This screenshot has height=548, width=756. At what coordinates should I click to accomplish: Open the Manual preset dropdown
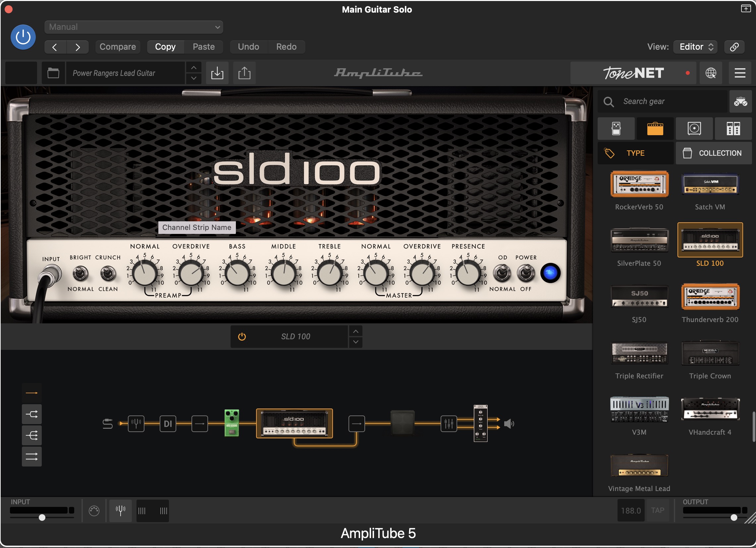[134, 27]
